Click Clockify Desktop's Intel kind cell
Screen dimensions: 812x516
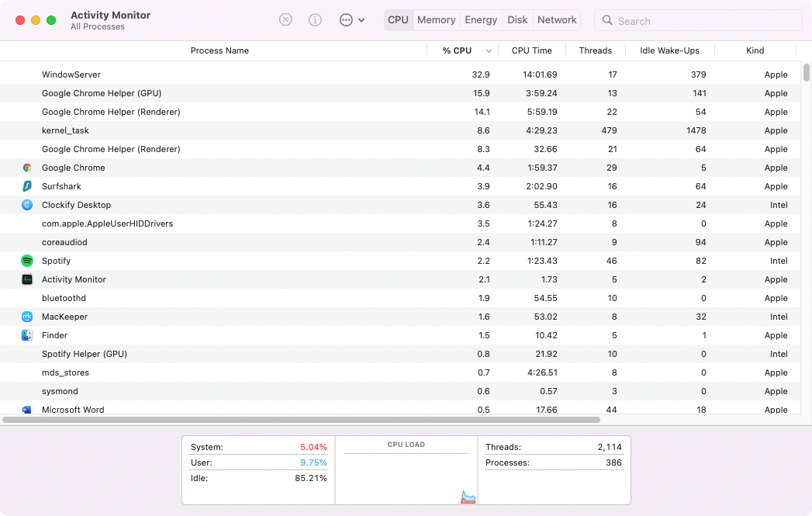[x=779, y=205]
